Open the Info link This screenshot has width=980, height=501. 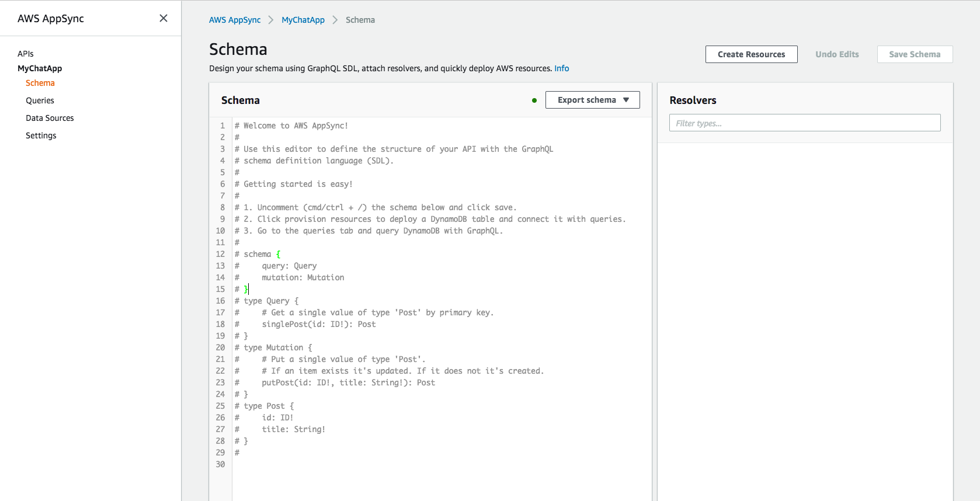click(561, 68)
